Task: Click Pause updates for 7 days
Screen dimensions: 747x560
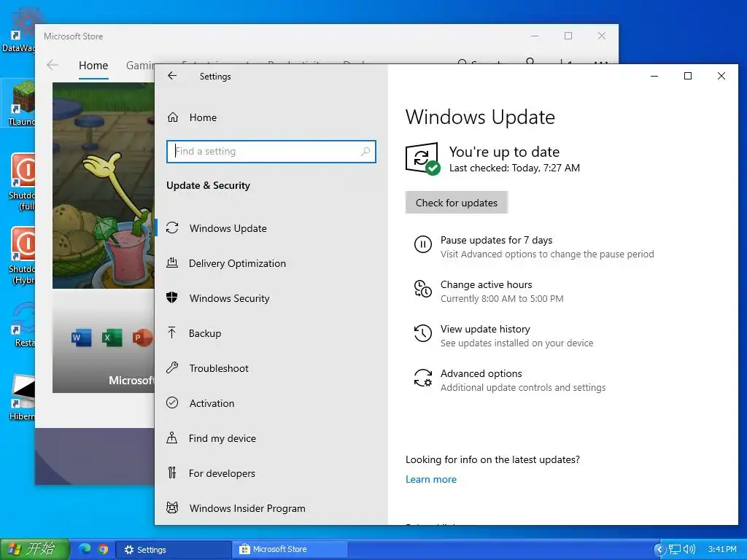Action: click(x=496, y=240)
